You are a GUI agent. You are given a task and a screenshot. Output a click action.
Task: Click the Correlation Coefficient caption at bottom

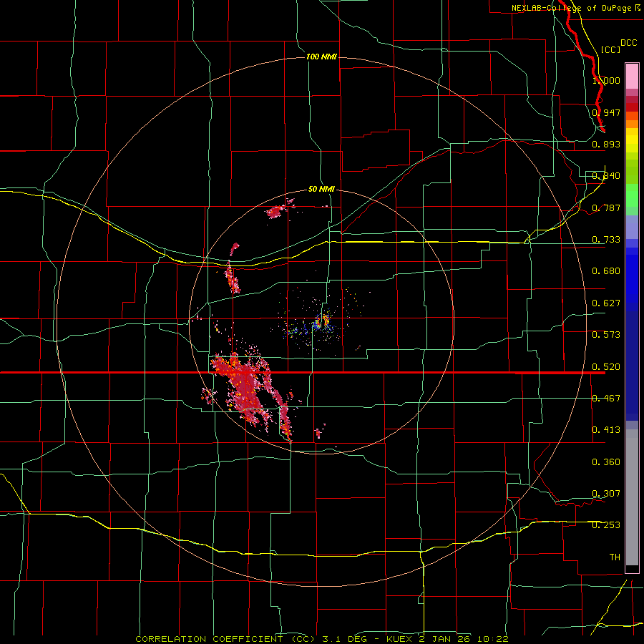[322, 639]
